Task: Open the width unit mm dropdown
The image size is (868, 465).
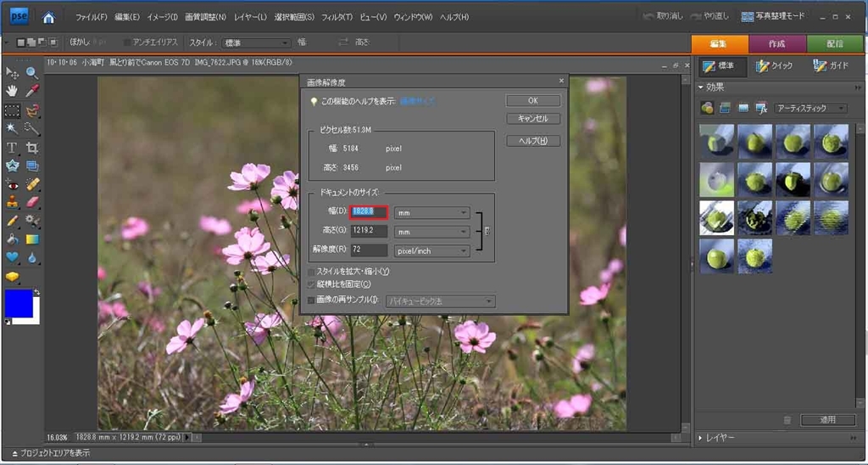Action: (x=431, y=213)
